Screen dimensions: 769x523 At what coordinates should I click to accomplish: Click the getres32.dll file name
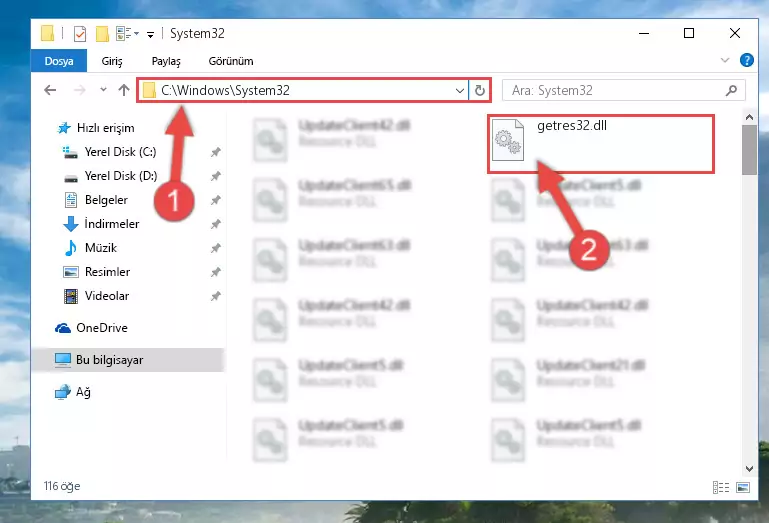572,126
